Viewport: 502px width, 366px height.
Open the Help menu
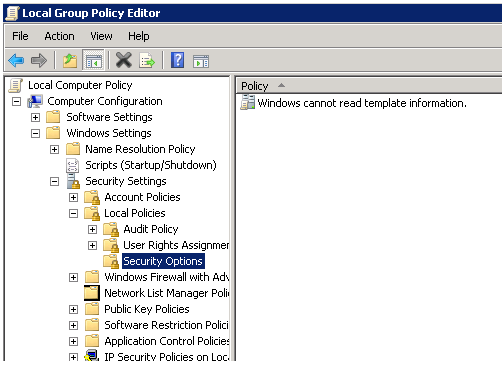(x=139, y=36)
